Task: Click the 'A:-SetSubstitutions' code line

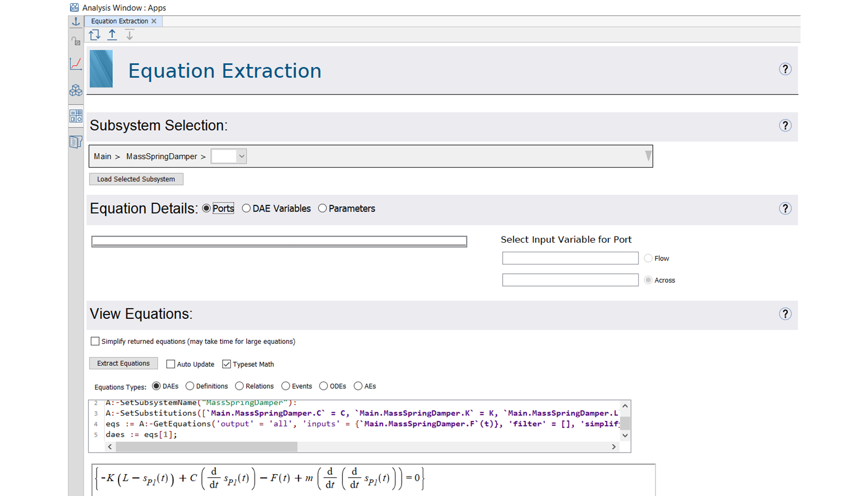Action: point(362,413)
